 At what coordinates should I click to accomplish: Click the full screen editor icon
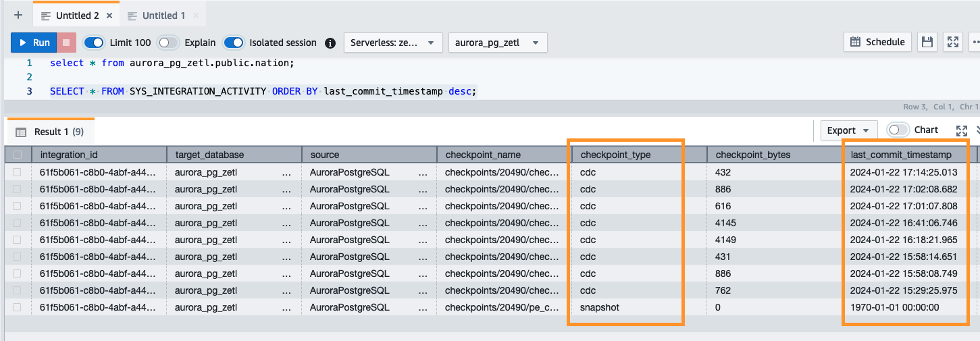click(953, 42)
